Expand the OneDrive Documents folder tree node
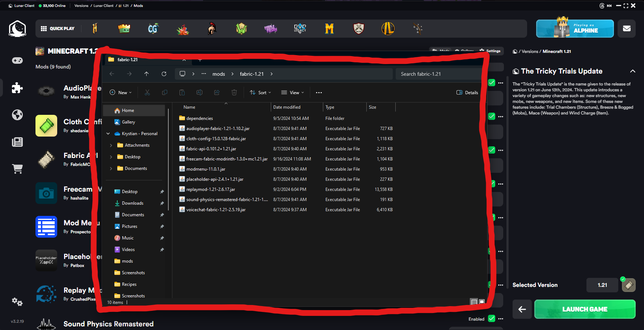 pos(111,168)
